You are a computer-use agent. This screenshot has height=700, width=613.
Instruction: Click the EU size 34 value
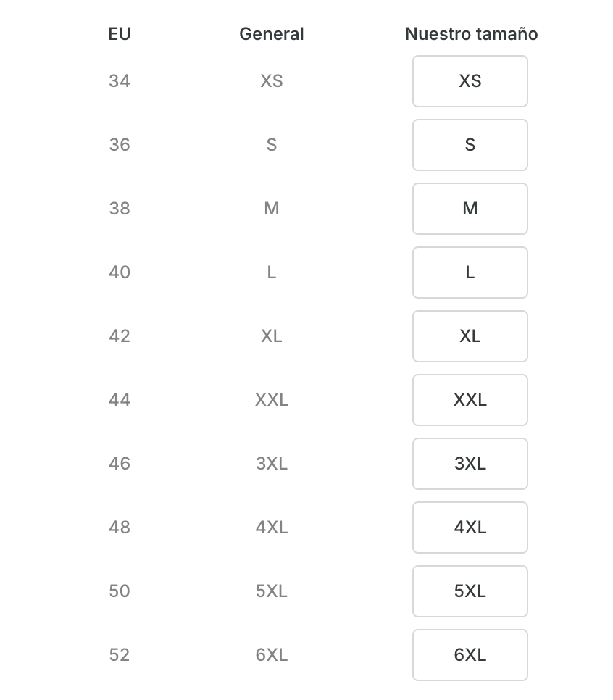point(120,81)
